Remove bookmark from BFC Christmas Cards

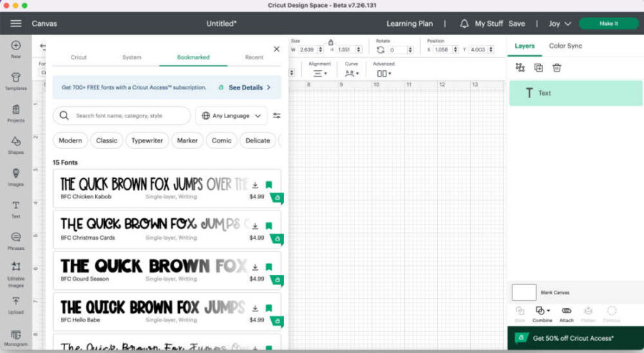pos(269,226)
